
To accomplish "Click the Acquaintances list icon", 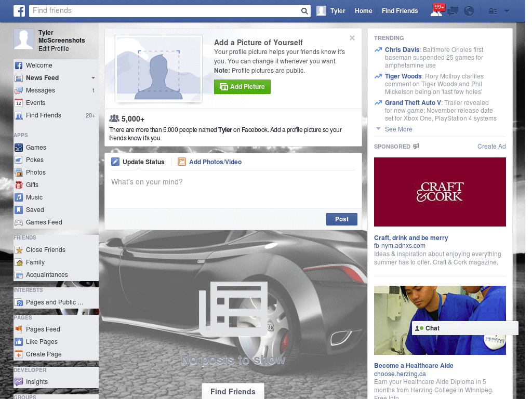I will click(19, 275).
